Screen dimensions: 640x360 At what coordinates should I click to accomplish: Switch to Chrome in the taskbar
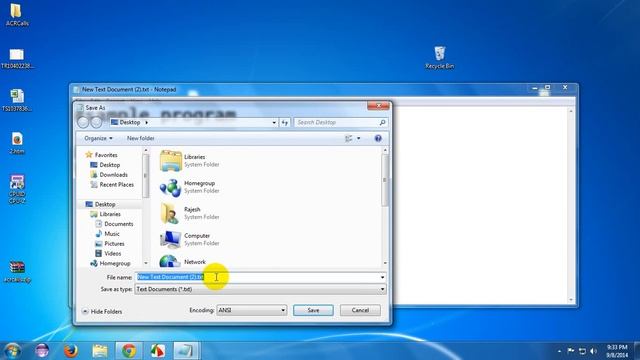tap(129, 351)
